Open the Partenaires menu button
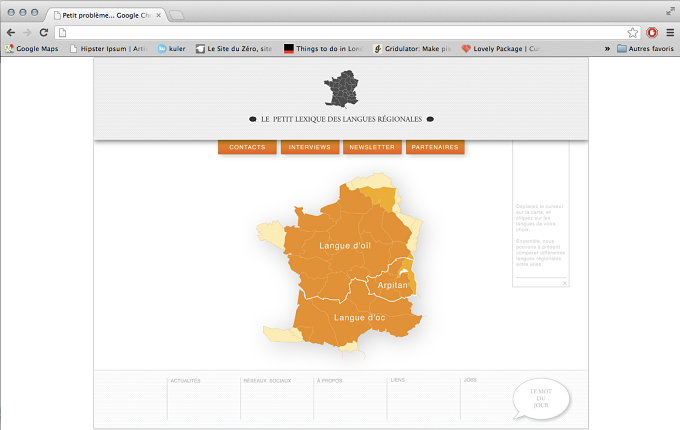This screenshot has width=680, height=430. point(435,147)
